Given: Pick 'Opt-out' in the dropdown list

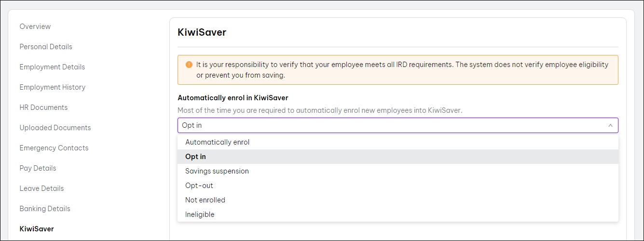Looking at the screenshot, I should [199, 186].
